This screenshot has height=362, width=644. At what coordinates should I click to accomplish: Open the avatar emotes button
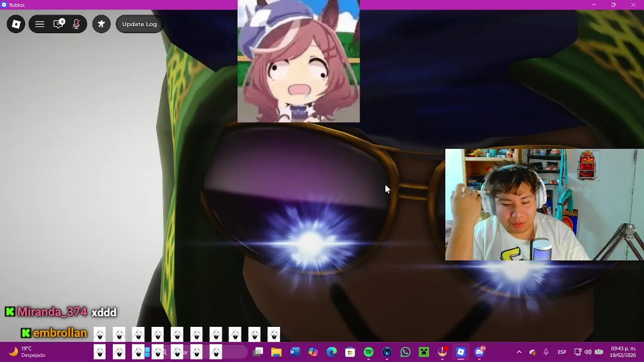(101, 24)
